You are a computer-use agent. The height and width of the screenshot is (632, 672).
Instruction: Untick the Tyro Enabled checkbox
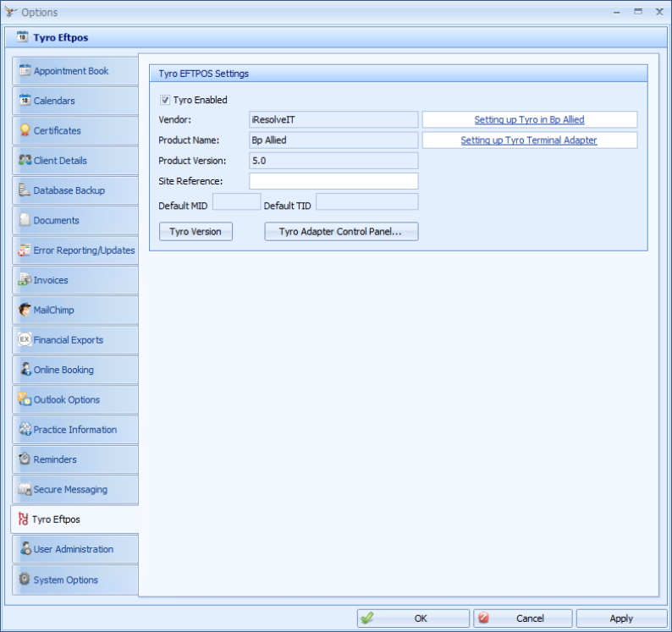point(164,101)
